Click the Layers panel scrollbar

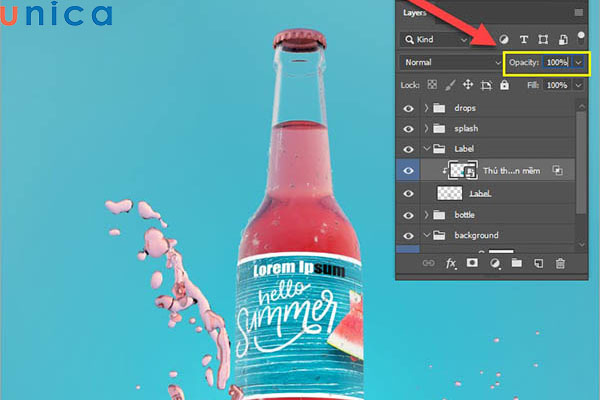click(581, 163)
